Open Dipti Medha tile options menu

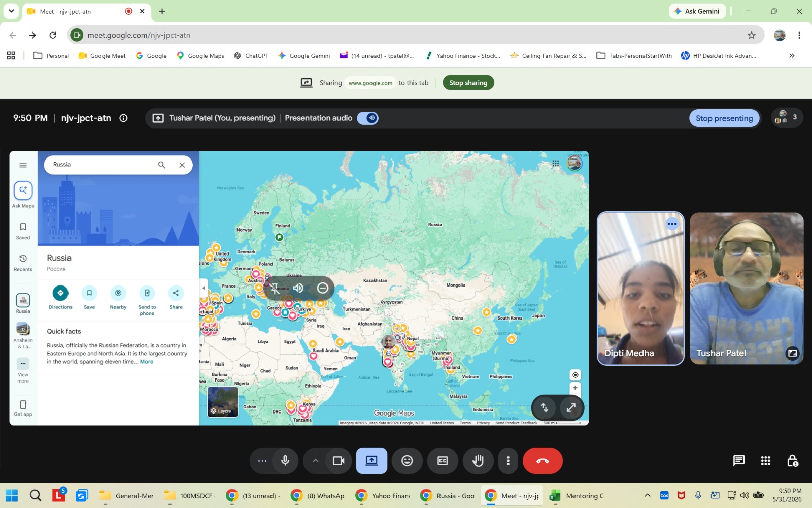click(672, 224)
